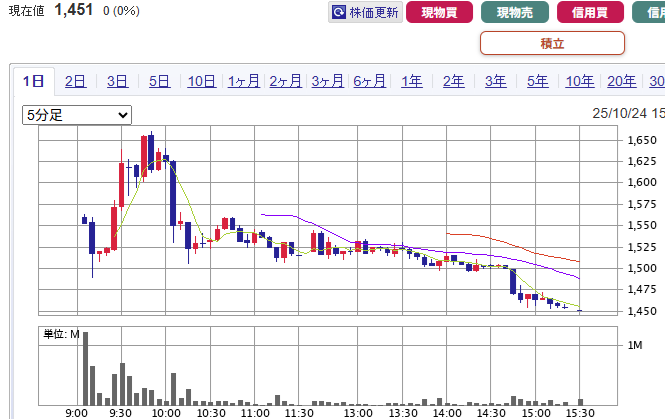
Task: Switch to the 6ヶ月 chart tab
Action: tap(369, 82)
